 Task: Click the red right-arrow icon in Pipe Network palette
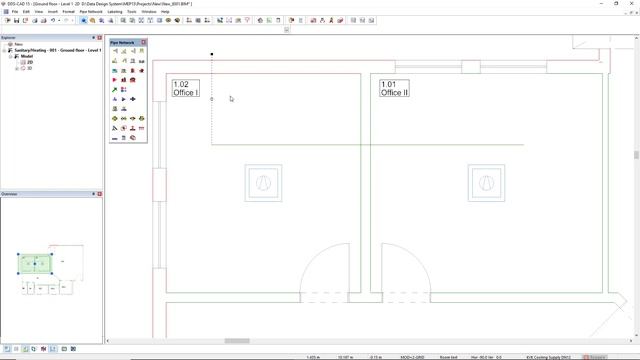click(115, 80)
